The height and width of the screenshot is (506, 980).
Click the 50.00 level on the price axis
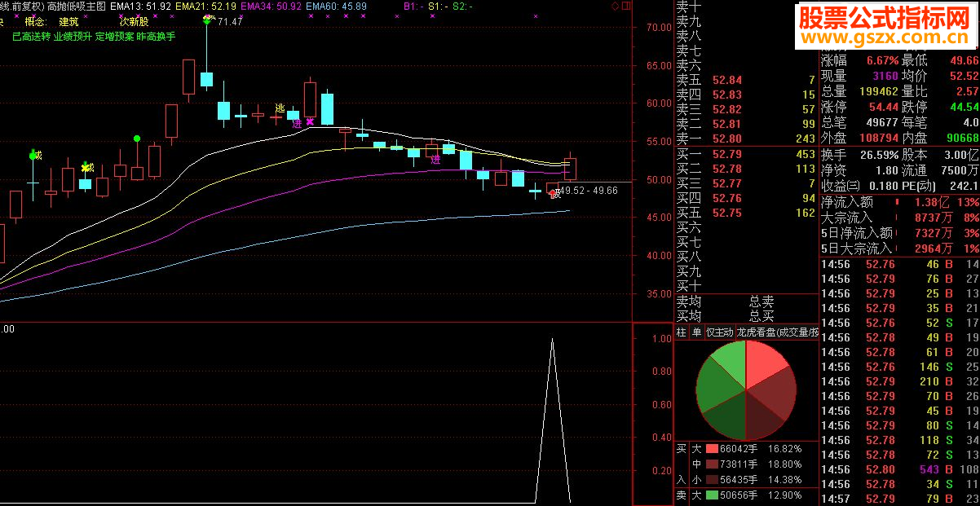pos(658,180)
